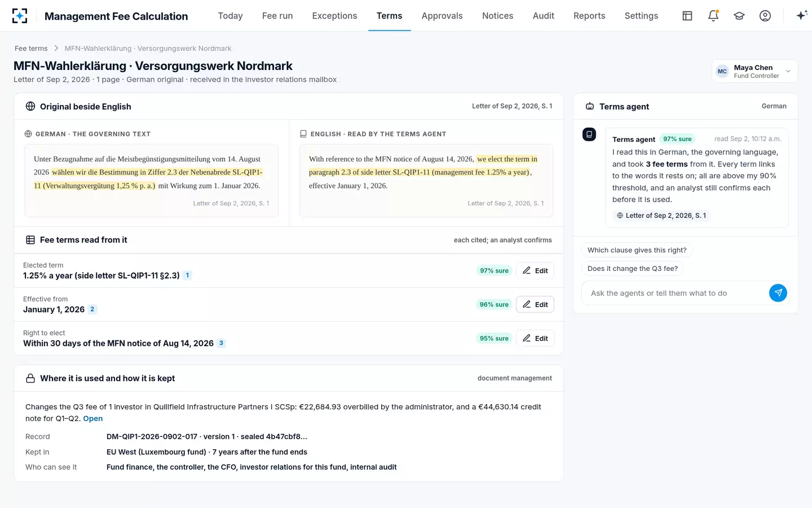
Task: Open the Q3 fee change link
Action: pyautogui.click(x=93, y=418)
